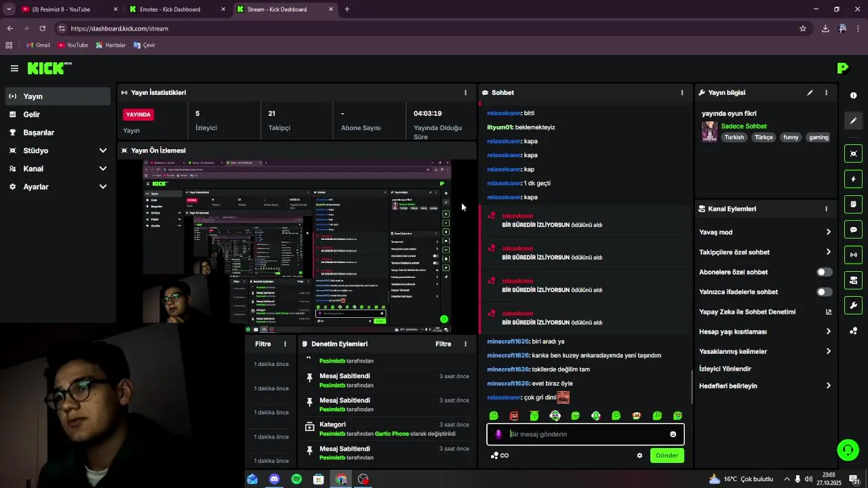Click the gaming tag chip
The image size is (868, 488).
(818, 138)
